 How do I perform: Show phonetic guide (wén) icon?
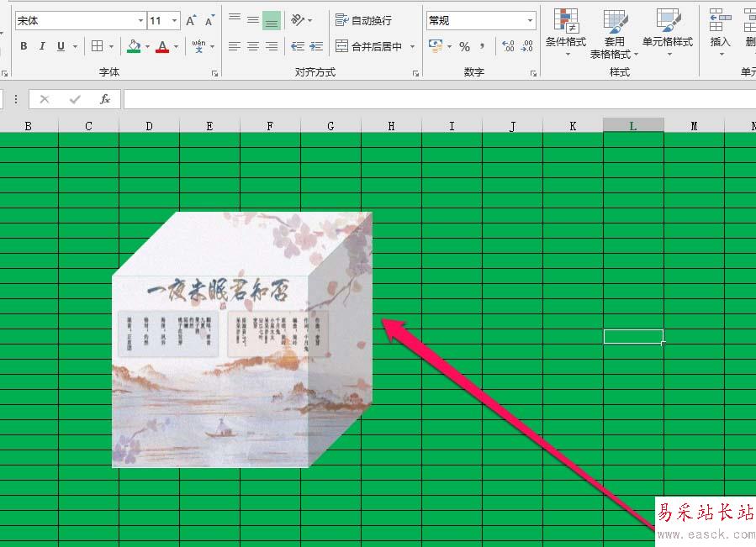tap(198, 46)
